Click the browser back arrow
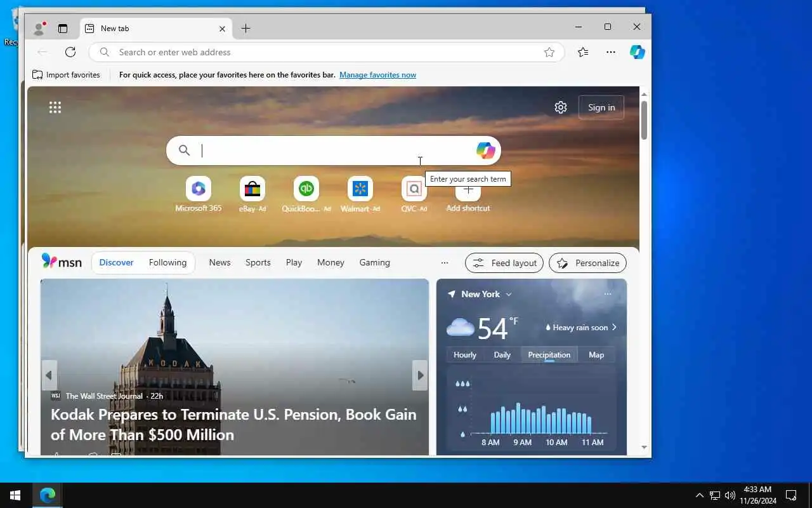812x508 pixels. (x=42, y=52)
